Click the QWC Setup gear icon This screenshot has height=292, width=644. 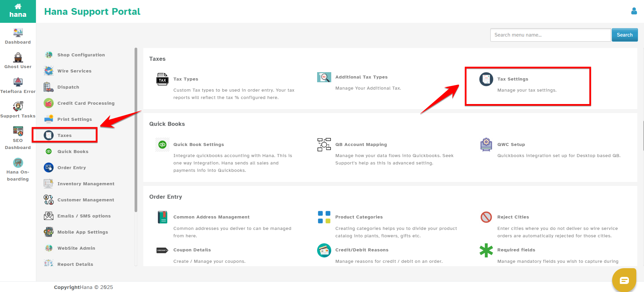(486, 145)
